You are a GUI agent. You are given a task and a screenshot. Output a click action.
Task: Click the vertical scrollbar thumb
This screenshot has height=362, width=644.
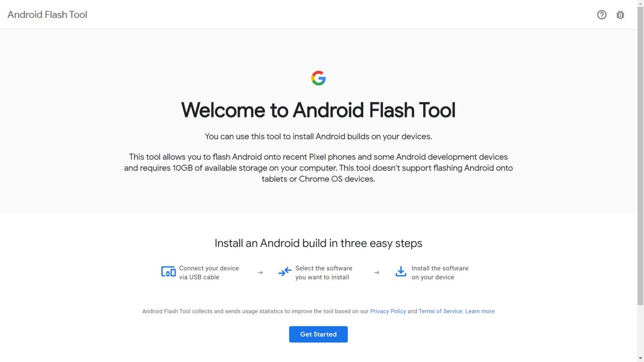click(x=640, y=154)
